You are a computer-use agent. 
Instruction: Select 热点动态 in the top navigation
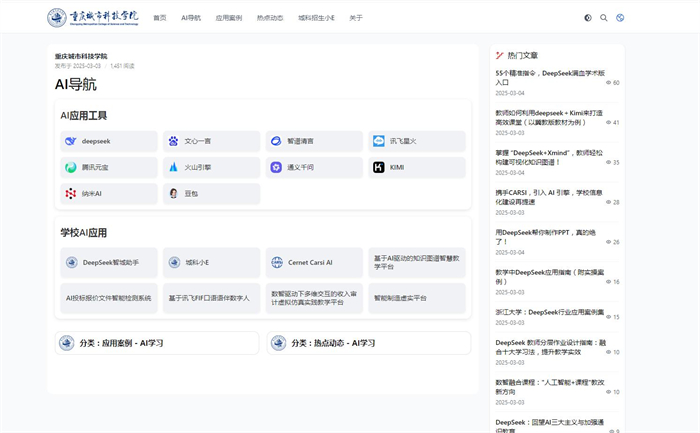click(x=270, y=18)
